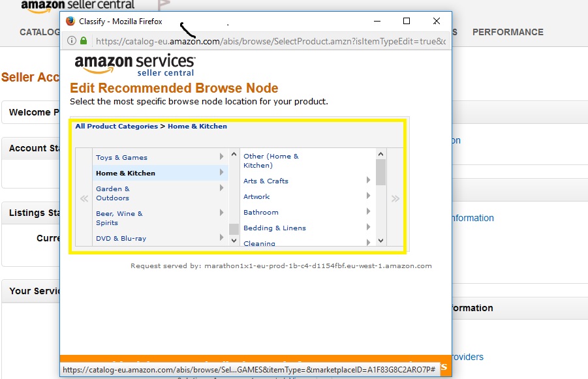Expand the Toys & Games arrow
The width and height of the screenshot is (588, 379).
[x=221, y=157]
